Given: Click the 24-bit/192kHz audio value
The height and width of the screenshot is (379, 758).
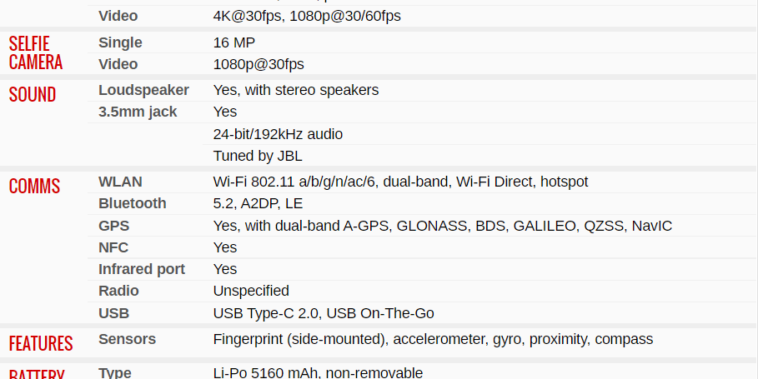Looking at the screenshot, I should tap(278, 134).
